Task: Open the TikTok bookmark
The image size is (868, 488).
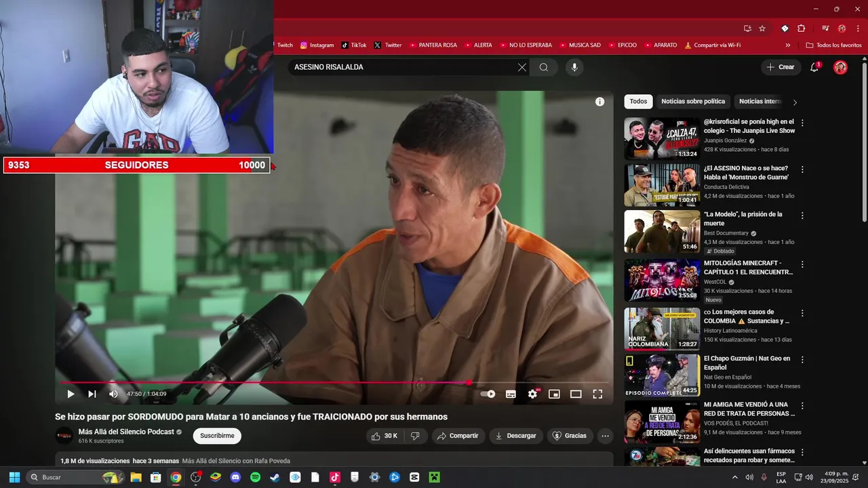Action: [x=354, y=45]
